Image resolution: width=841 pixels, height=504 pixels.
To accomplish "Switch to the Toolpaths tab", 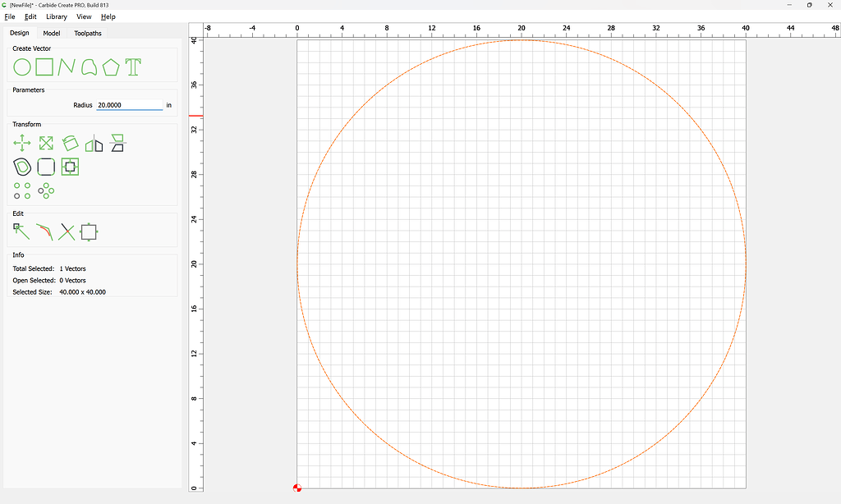I will [88, 33].
